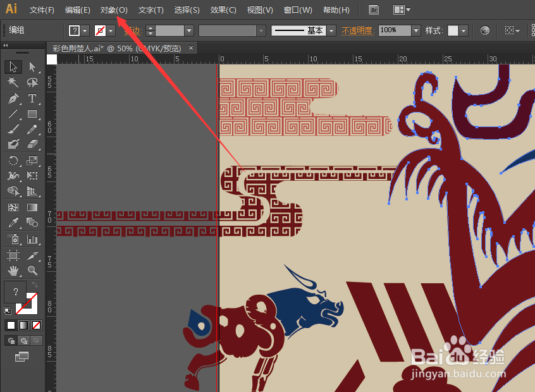The image size is (535, 392).
Task: Pick the Free Transform tool
Action: (x=32, y=175)
